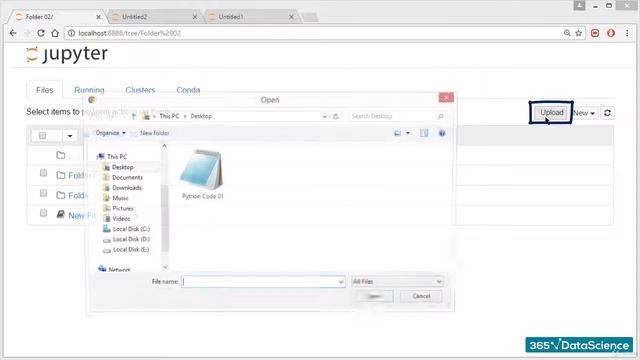
Task: Select Local Disk (D:) in tree
Action: pos(131,239)
